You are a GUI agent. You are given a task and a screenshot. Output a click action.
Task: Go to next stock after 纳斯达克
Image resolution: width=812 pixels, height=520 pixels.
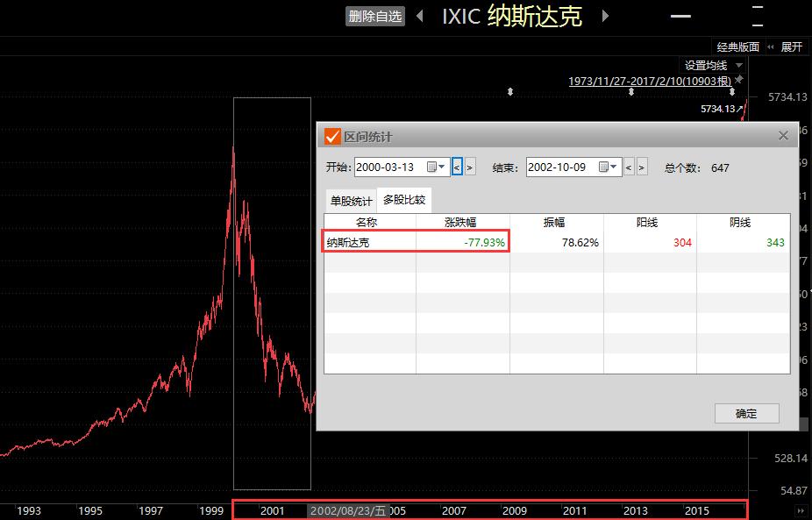pos(605,16)
